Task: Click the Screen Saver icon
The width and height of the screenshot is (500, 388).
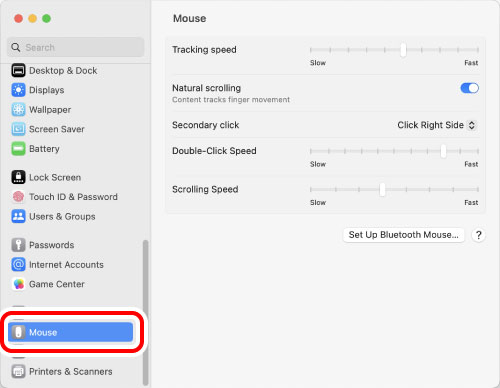Action: [x=18, y=129]
